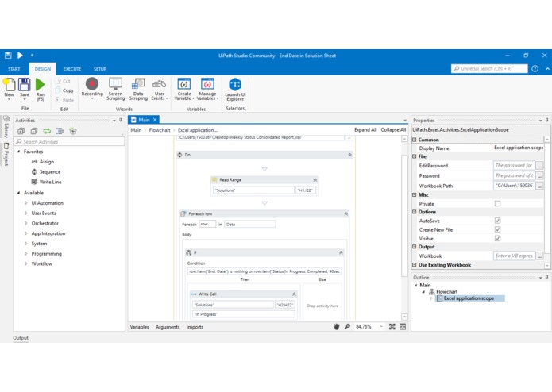Viewport: 552px width, 392px height.
Task: Select the DESIGN ribbon tab
Action: [x=43, y=69]
